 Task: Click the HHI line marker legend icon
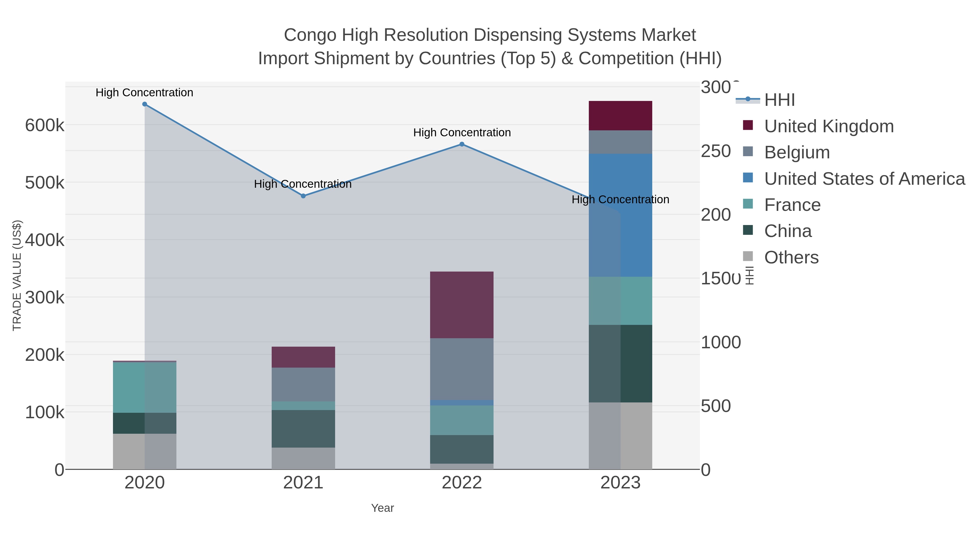tap(748, 99)
